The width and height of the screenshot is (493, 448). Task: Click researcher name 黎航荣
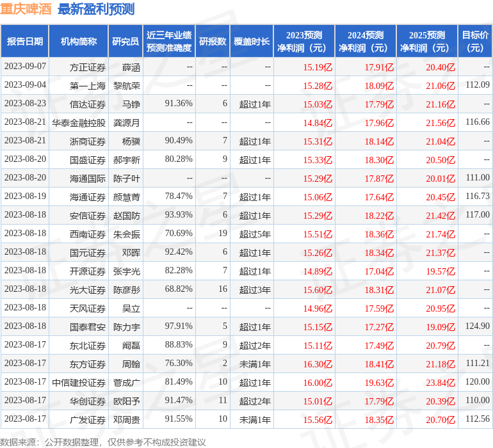point(127,86)
